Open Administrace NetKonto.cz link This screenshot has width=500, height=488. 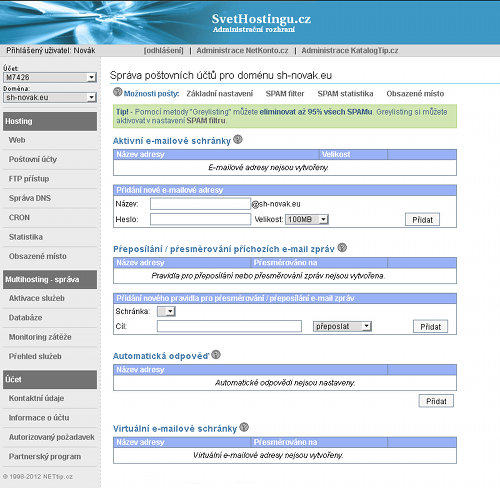(242, 51)
